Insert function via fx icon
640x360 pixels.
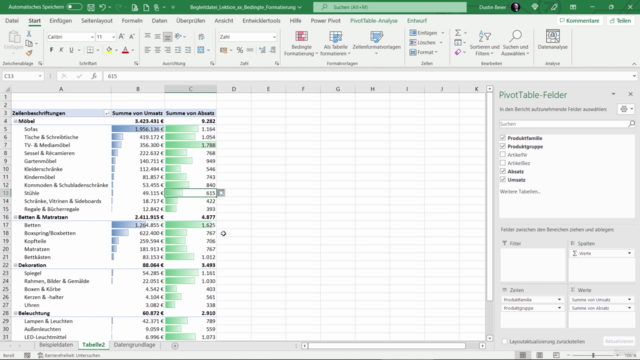(x=94, y=76)
